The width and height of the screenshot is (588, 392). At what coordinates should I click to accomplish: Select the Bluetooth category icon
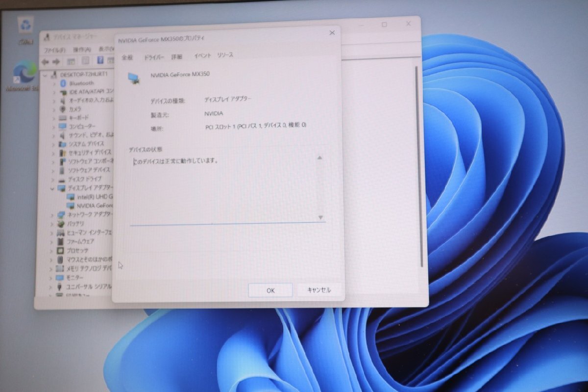pyautogui.click(x=63, y=83)
